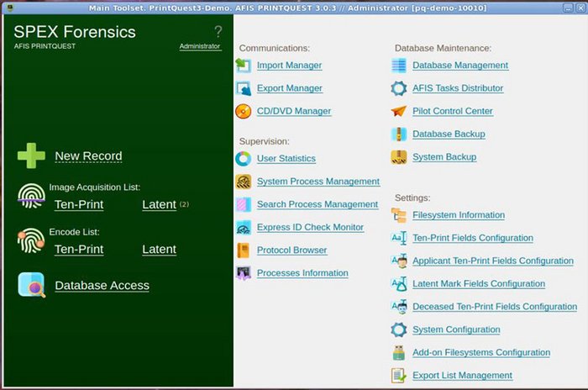The width and height of the screenshot is (588, 390).
Task: Click the Import Manager icon
Action: point(243,66)
